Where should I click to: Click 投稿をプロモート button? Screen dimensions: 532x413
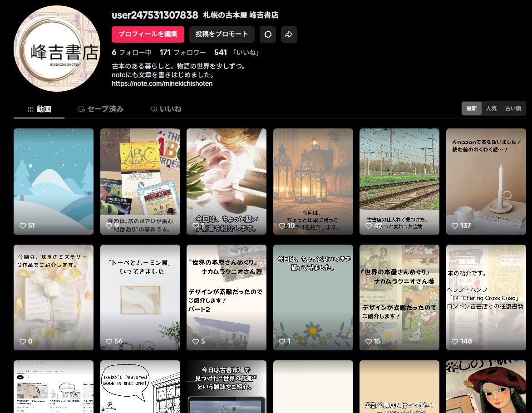point(222,34)
